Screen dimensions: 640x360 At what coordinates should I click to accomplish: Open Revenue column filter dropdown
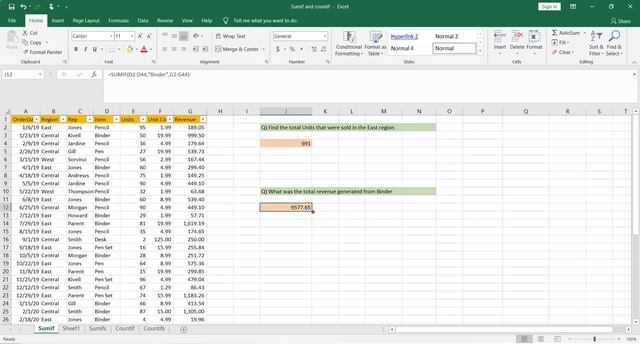203,120
